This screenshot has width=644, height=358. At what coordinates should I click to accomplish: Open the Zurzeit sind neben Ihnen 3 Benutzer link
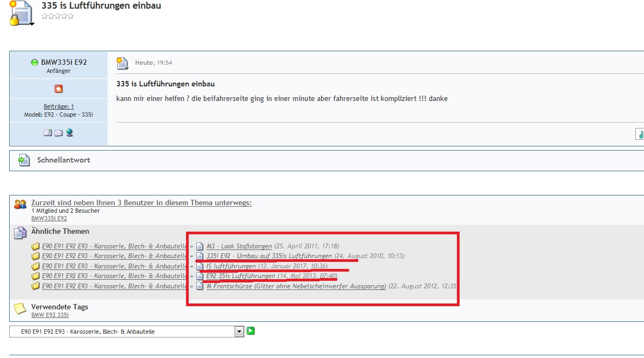(141, 202)
